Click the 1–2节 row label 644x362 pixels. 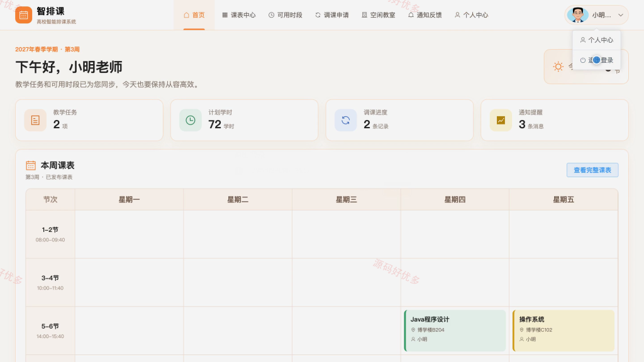coord(50,230)
